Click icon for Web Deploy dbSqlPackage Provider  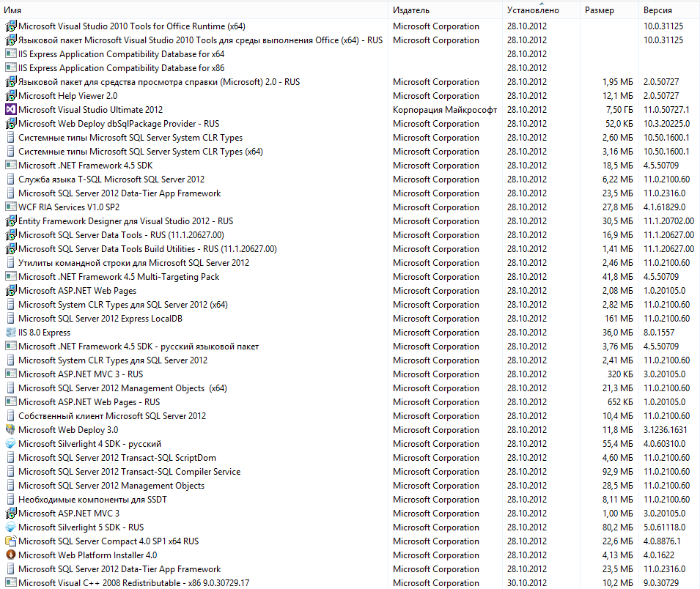tap(11, 124)
